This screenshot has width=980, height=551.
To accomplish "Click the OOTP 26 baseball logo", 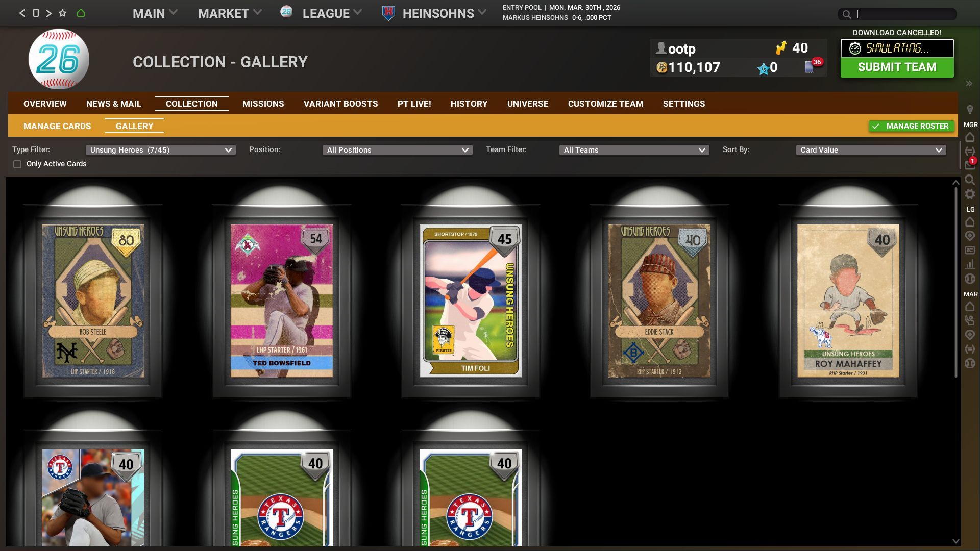I will 59,59.
